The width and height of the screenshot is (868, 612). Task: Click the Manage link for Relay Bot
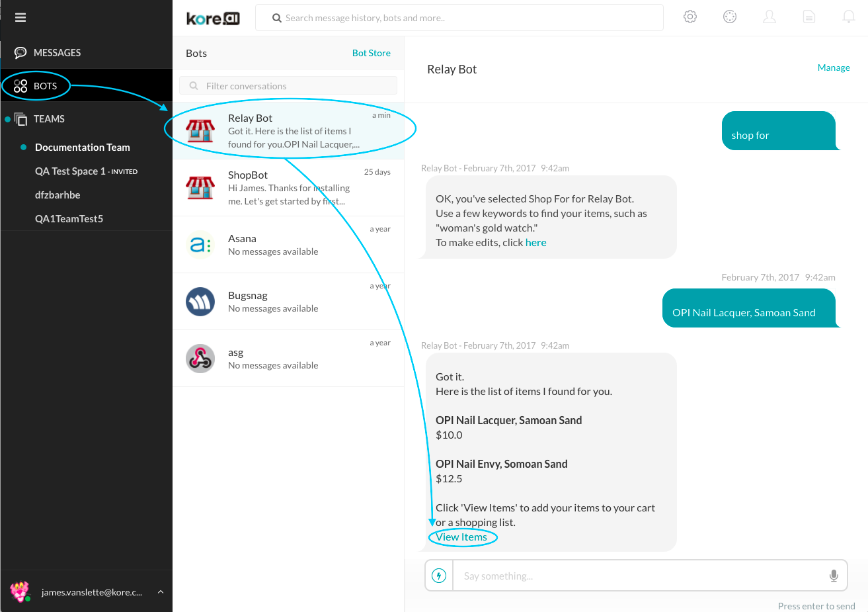tap(833, 67)
